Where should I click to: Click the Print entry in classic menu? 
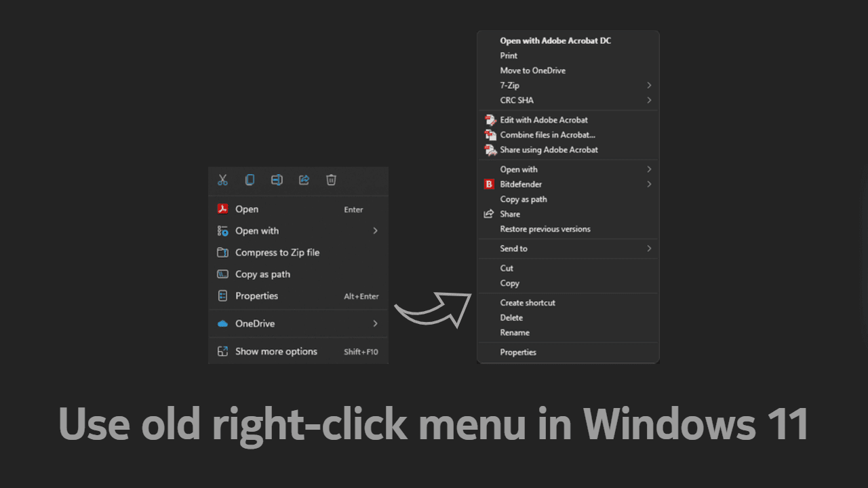509,56
